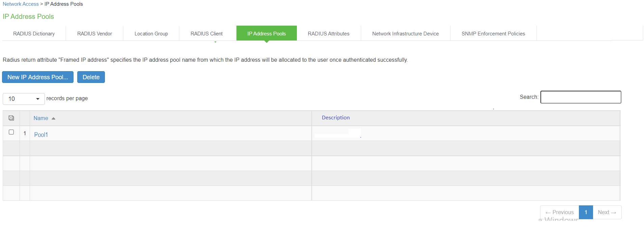Go to the Previous page
Screen dimensions: 644x231
click(x=560, y=212)
